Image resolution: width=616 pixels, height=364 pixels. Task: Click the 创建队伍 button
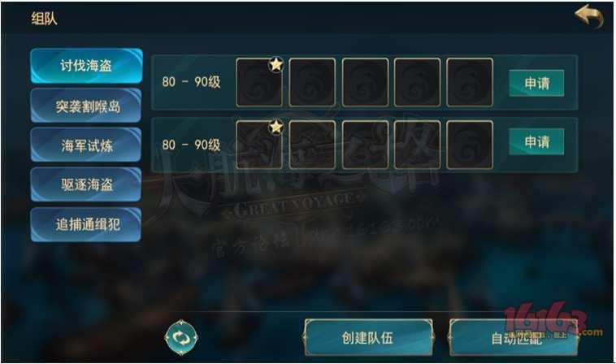368,338
